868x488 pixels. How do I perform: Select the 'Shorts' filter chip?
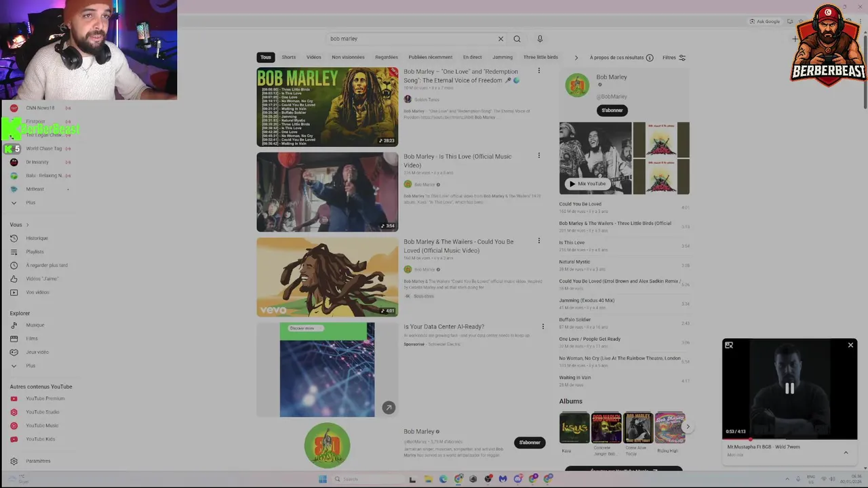pos(289,58)
